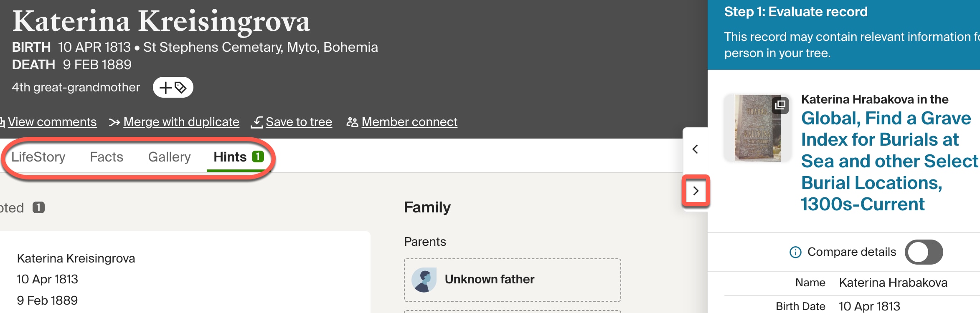
Task: Click the green Hints count badge
Action: 258,157
